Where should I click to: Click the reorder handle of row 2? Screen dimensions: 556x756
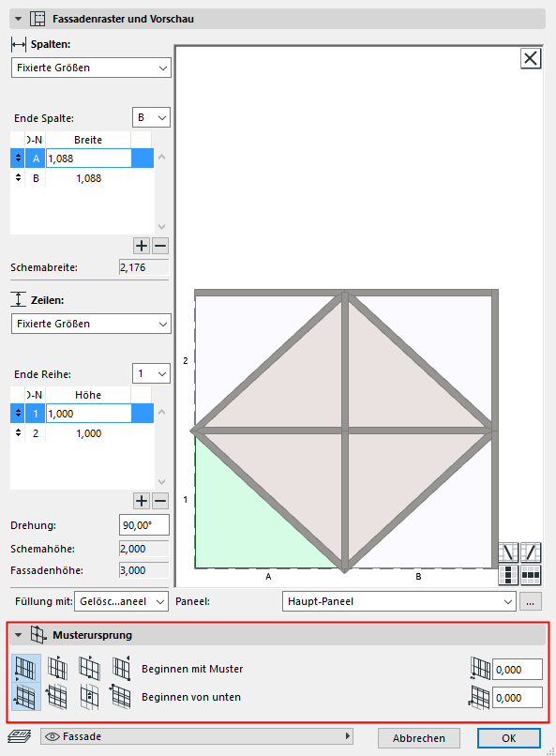tap(18, 433)
